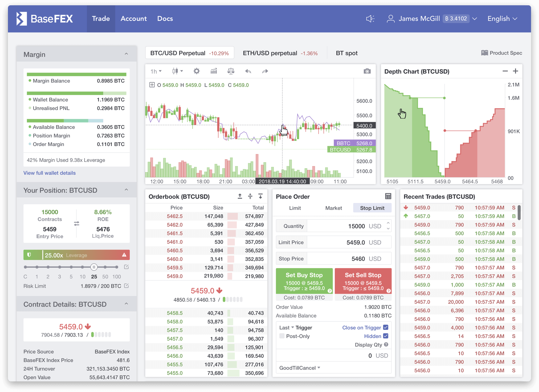This screenshot has height=392, width=539.
Task: Select the Limit order tab
Action: [295, 208]
